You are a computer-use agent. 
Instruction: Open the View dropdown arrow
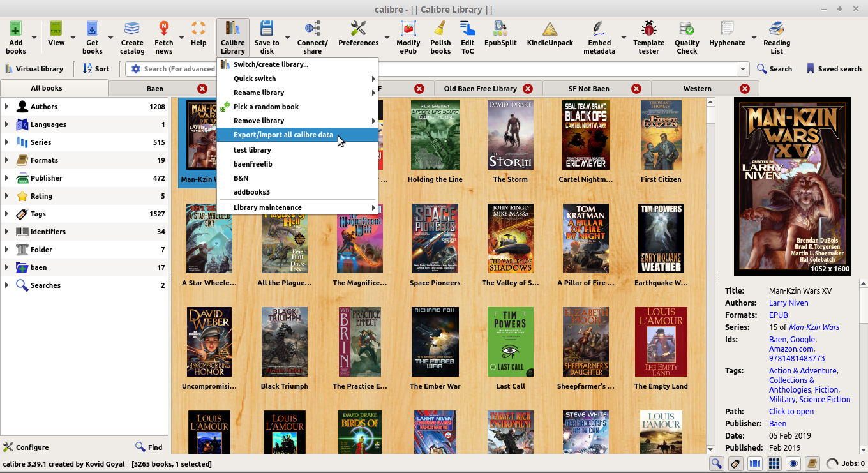(x=73, y=38)
